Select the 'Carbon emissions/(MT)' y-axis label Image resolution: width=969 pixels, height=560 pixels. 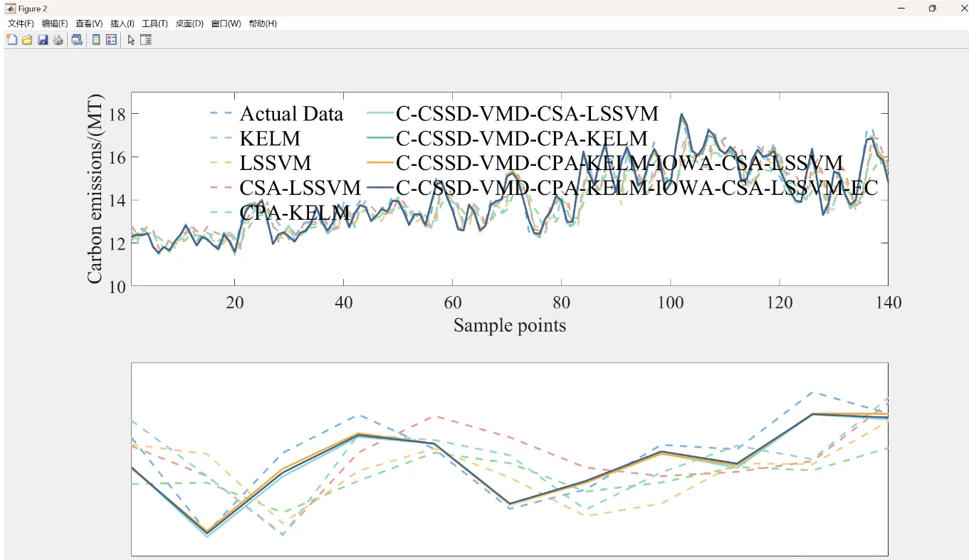tap(95, 189)
